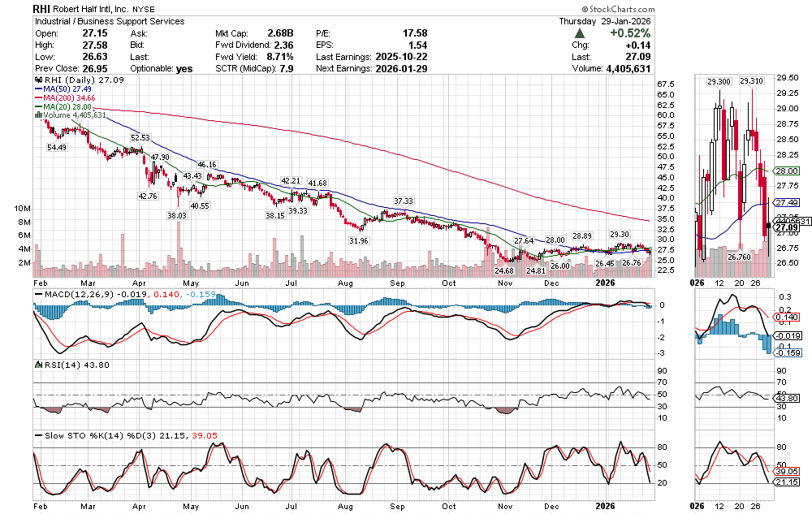
Task: Click the RSI(14) panel legend marker
Action: [37, 365]
